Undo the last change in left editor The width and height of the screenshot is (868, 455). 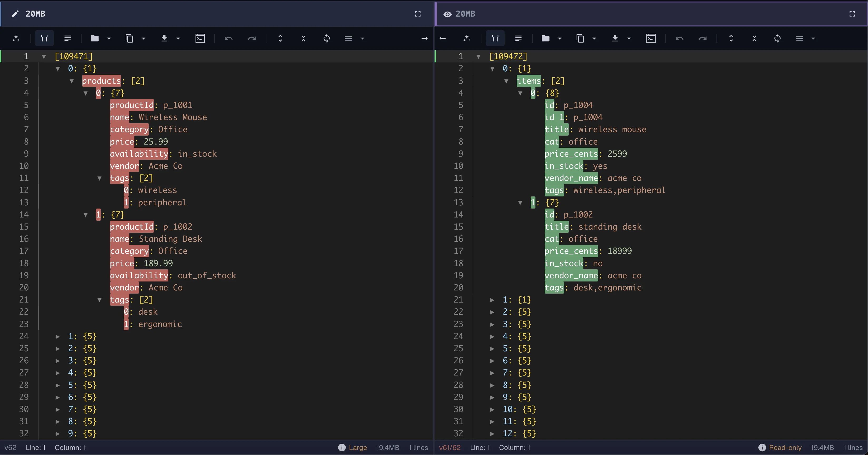(x=228, y=38)
